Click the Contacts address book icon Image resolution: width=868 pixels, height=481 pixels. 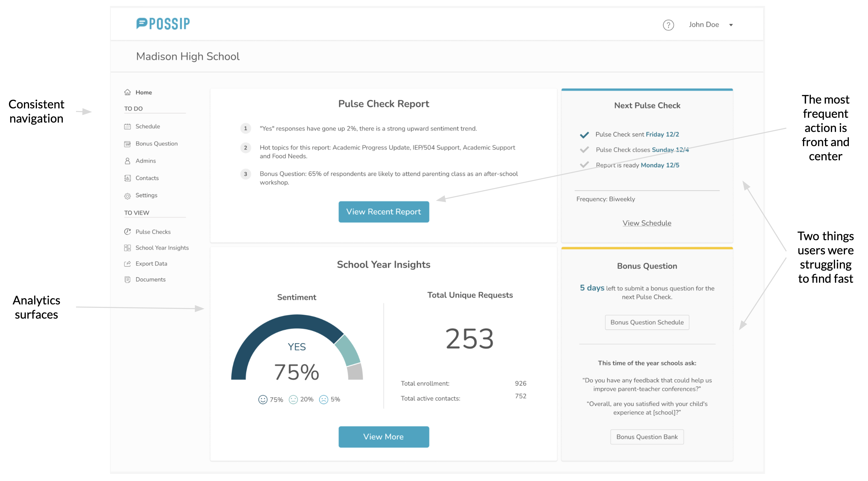[127, 178]
